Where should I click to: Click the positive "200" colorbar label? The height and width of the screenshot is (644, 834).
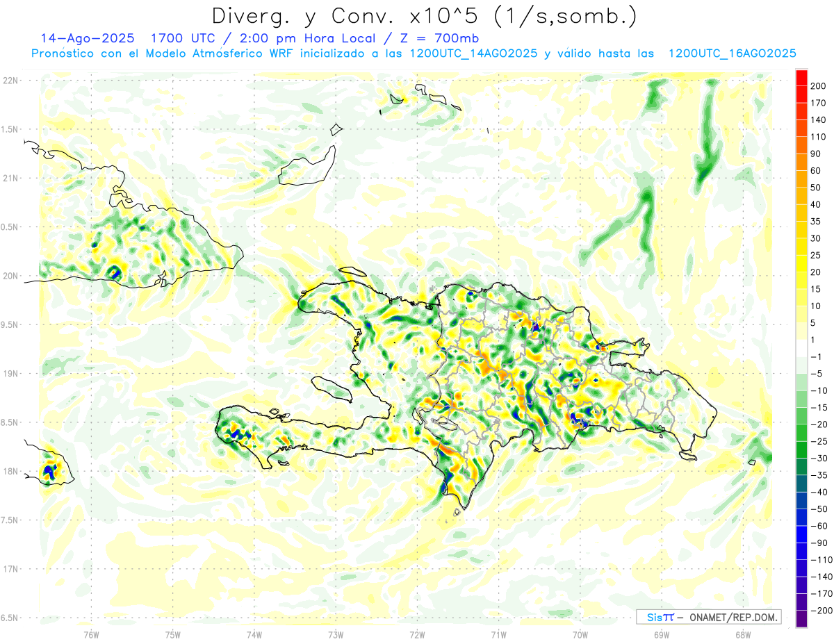pyautogui.click(x=818, y=86)
